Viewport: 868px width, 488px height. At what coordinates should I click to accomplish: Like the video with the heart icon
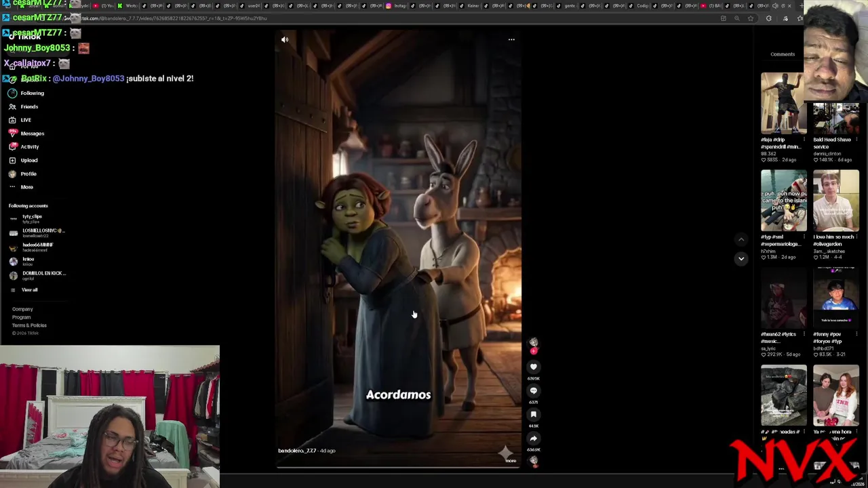[534, 367]
